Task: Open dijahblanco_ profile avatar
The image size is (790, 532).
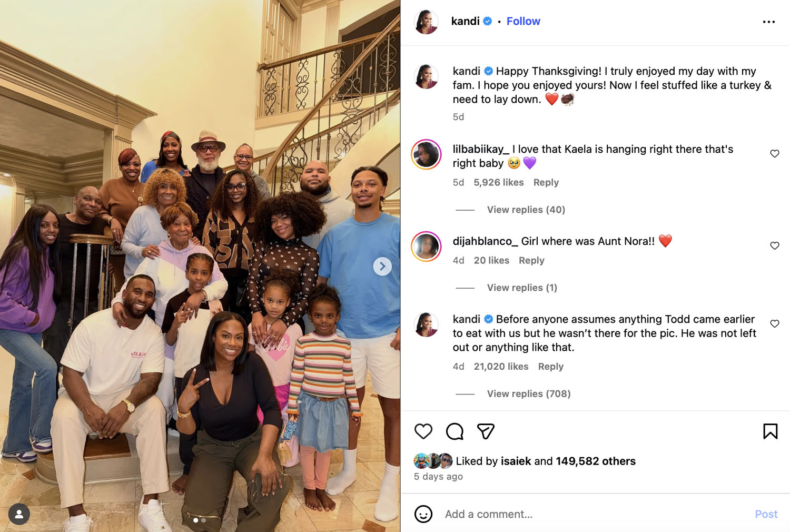Action: click(426, 247)
